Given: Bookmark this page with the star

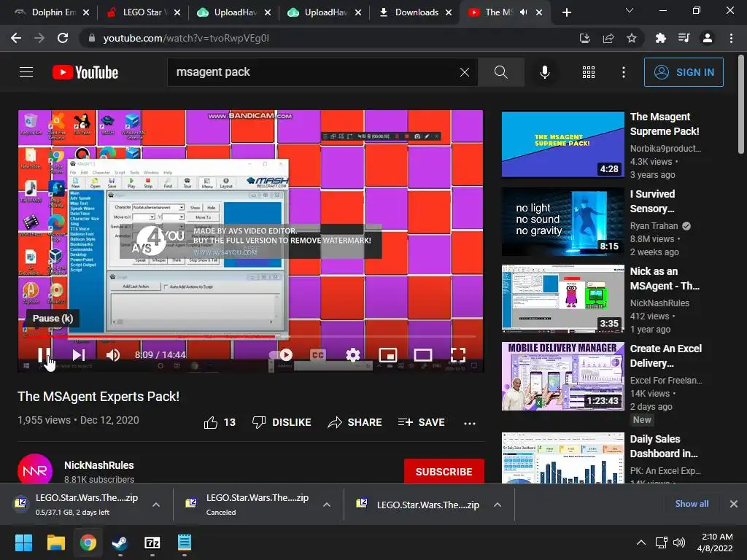Looking at the screenshot, I should coord(632,38).
